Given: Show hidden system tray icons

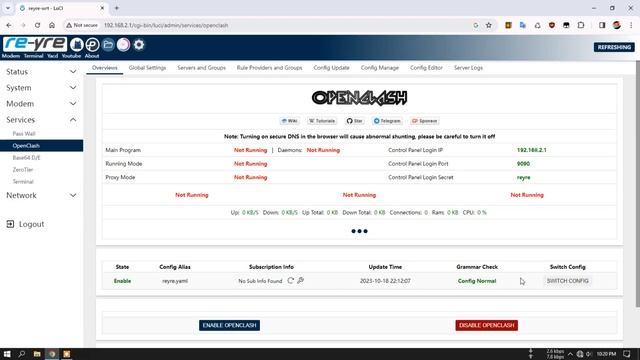Looking at the screenshot, I should (x=570, y=354).
